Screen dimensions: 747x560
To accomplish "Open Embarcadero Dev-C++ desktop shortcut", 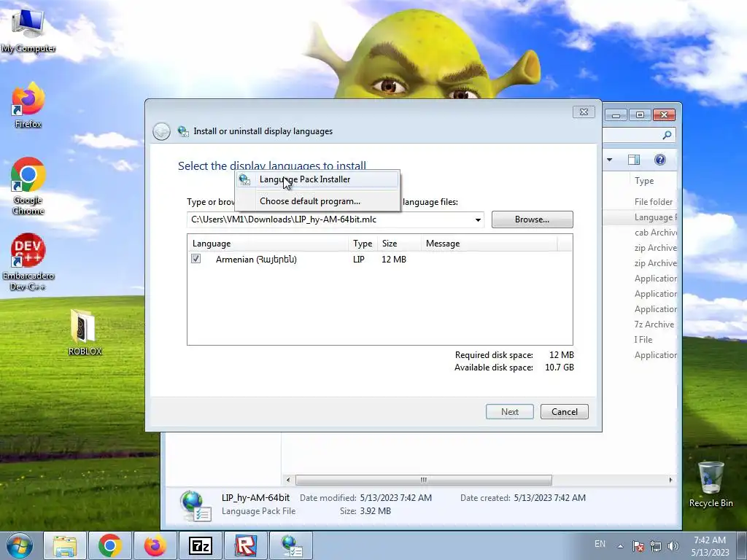I will pos(28,262).
